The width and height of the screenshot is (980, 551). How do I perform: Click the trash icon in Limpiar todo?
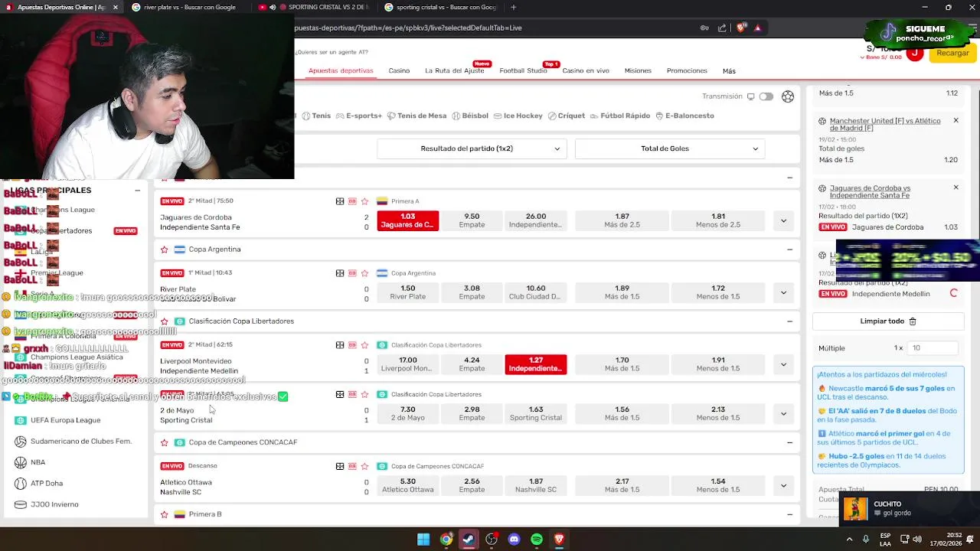point(913,321)
